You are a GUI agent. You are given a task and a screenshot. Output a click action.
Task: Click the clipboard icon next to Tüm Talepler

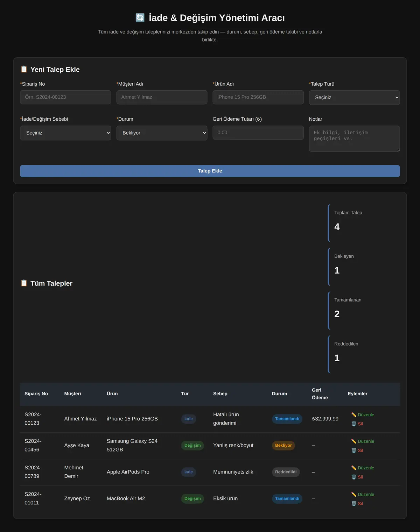24,283
